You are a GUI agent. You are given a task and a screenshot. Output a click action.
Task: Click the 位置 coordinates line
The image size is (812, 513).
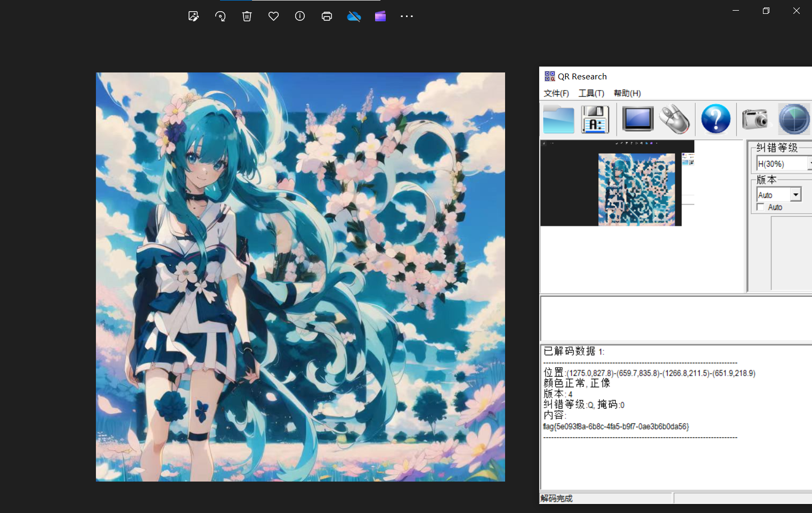click(649, 373)
